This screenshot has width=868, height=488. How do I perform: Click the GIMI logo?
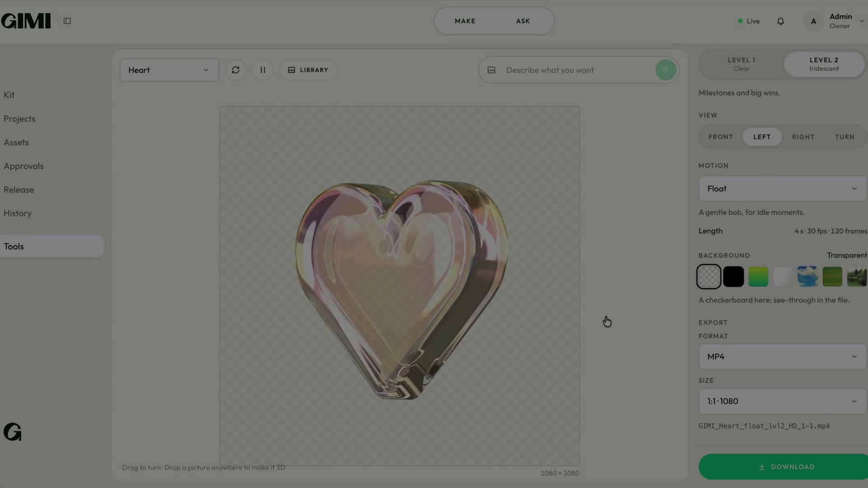pyautogui.click(x=26, y=21)
